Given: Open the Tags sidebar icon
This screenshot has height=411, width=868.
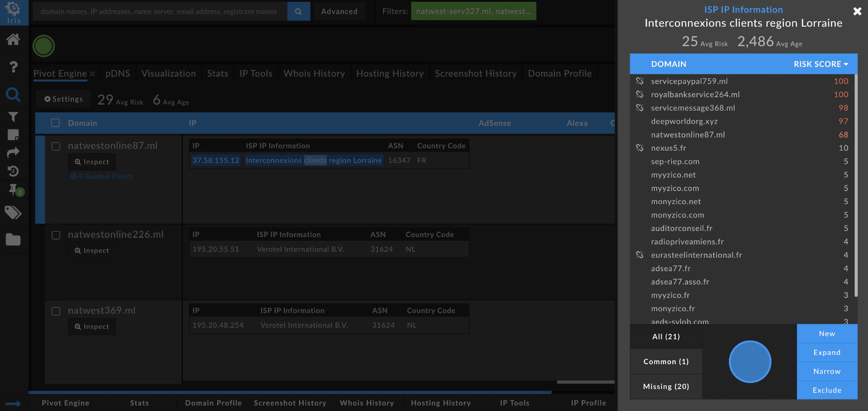Looking at the screenshot, I should click(x=13, y=212).
